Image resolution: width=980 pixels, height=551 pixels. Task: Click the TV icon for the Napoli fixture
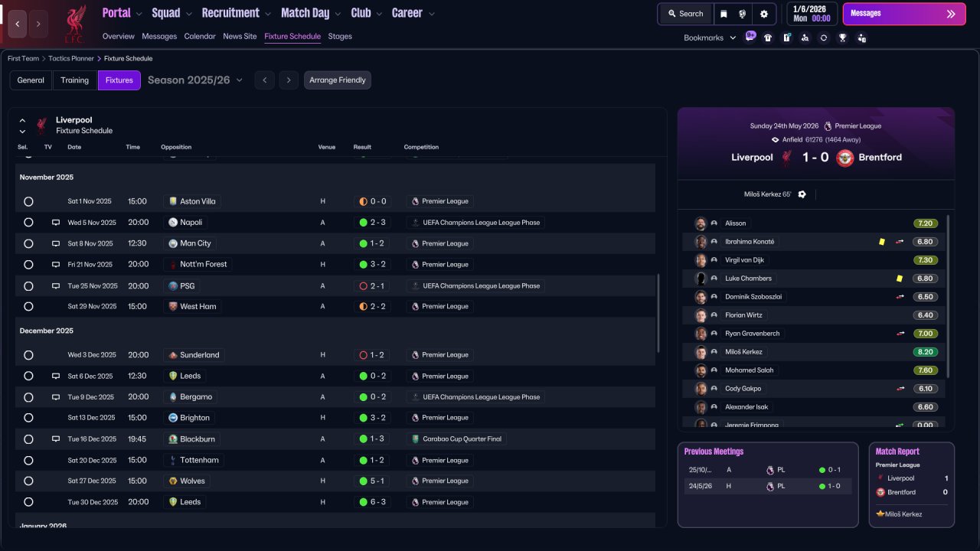(x=55, y=223)
